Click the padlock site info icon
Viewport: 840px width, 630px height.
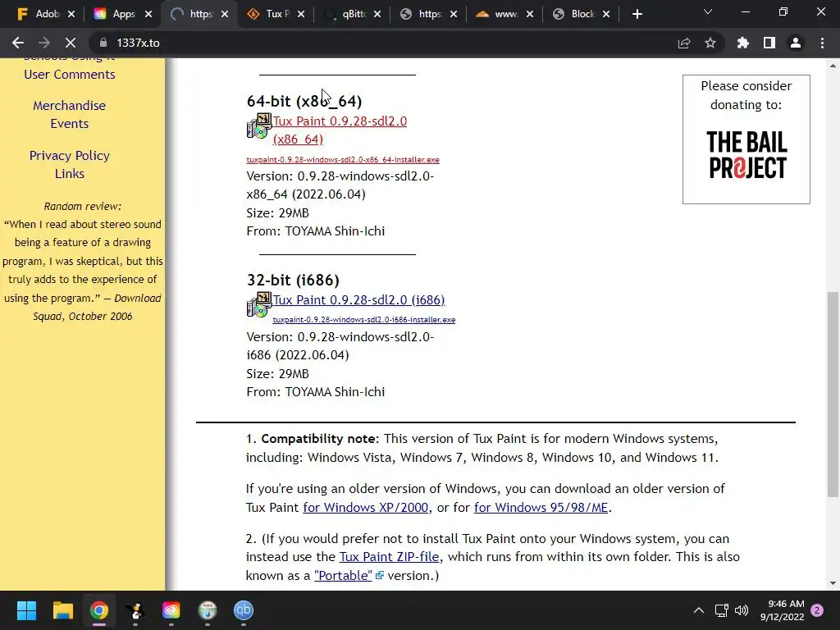click(103, 43)
